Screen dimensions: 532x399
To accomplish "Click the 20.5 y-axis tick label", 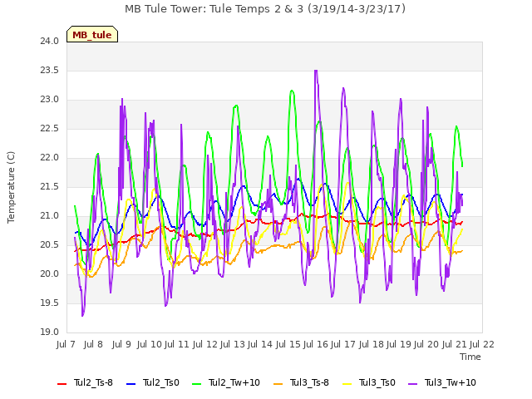I will click(x=50, y=245).
